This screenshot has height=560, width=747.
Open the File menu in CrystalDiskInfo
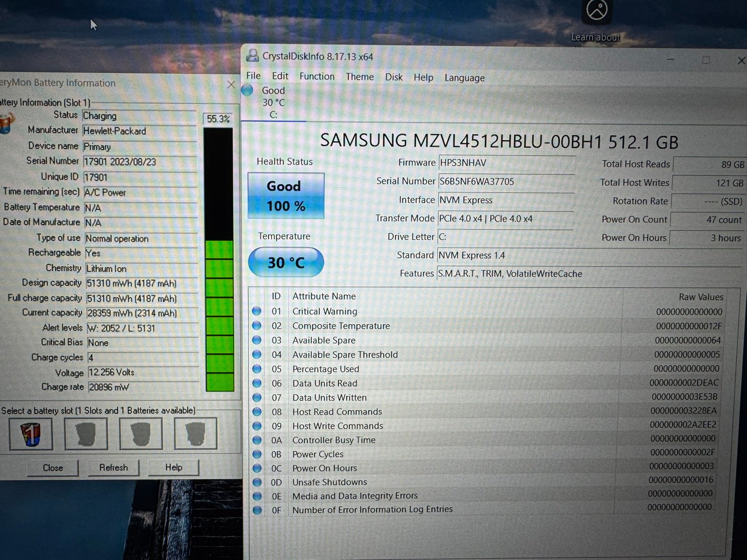253,76
